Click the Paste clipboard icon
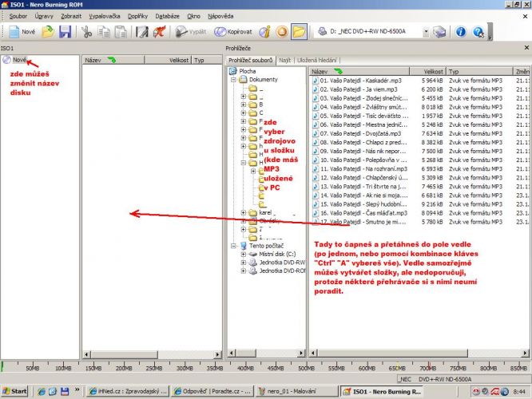Viewport: 532px width, 399px height. [121, 32]
